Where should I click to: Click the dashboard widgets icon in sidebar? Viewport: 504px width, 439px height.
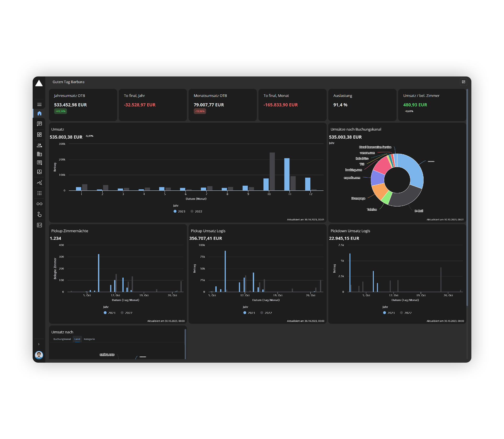click(x=39, y=135)
